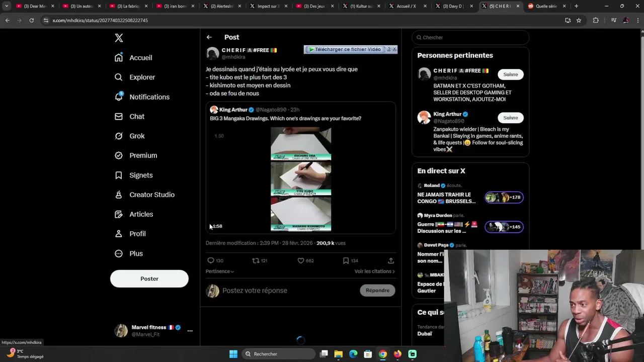Click CHERIF profile avatar on the post
Screen dimensions: 644x362
(x=212, y=53)
